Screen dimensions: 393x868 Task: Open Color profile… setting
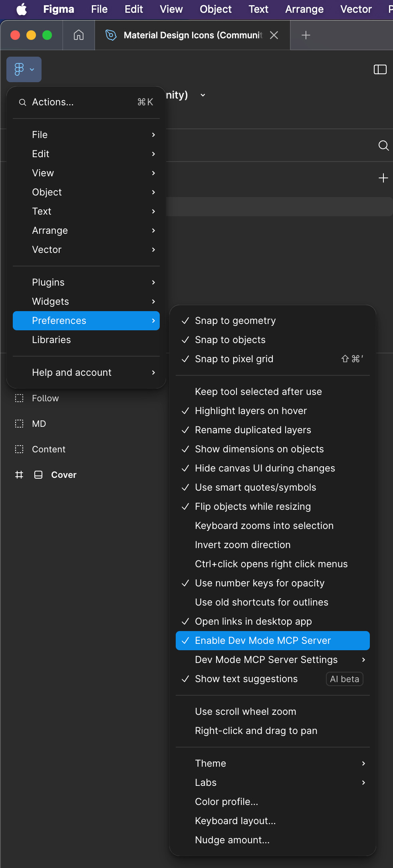pos(273,802)
